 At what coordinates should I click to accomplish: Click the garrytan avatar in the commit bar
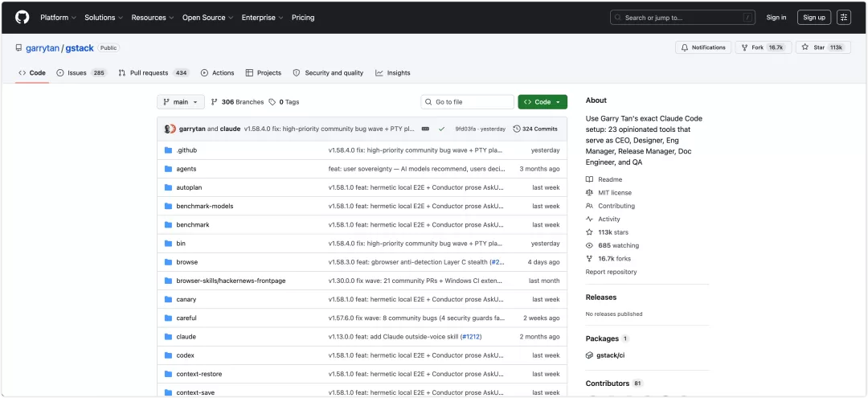170,129
